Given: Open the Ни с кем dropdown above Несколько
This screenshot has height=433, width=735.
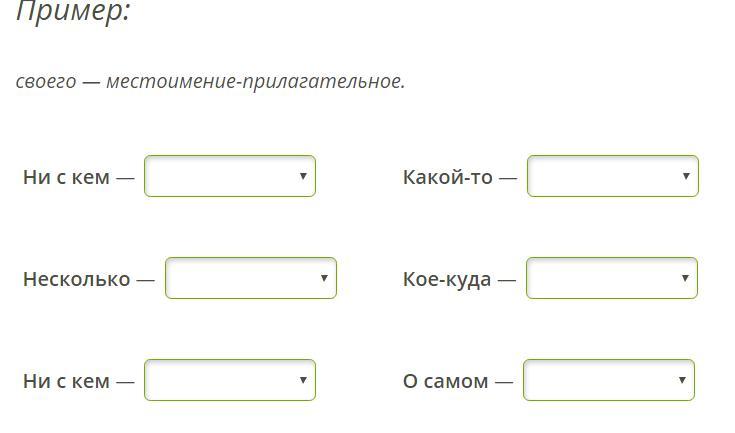Looking at the screenshot, I should pos(229,176).
